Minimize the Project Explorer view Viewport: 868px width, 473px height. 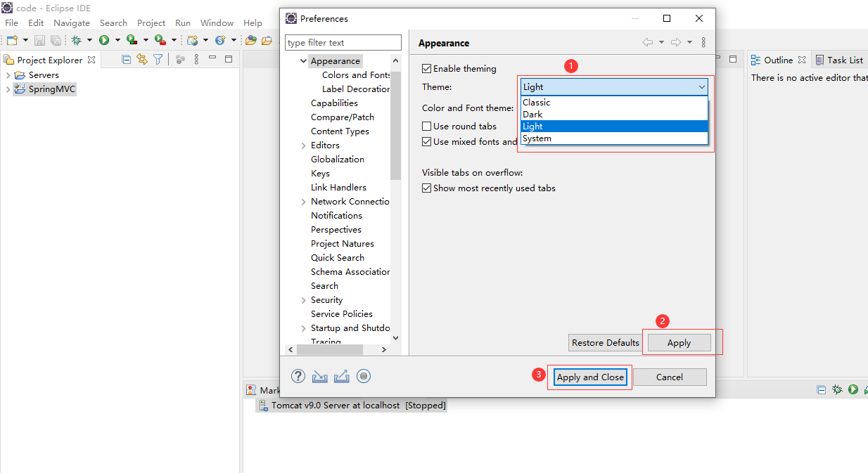click(214, 59)
